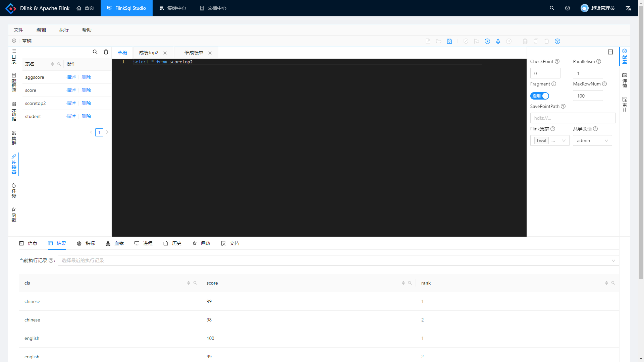The image size is (644, 362).
Task: Click 描述 link for scoretop2 table
Action: pos(71,103)
